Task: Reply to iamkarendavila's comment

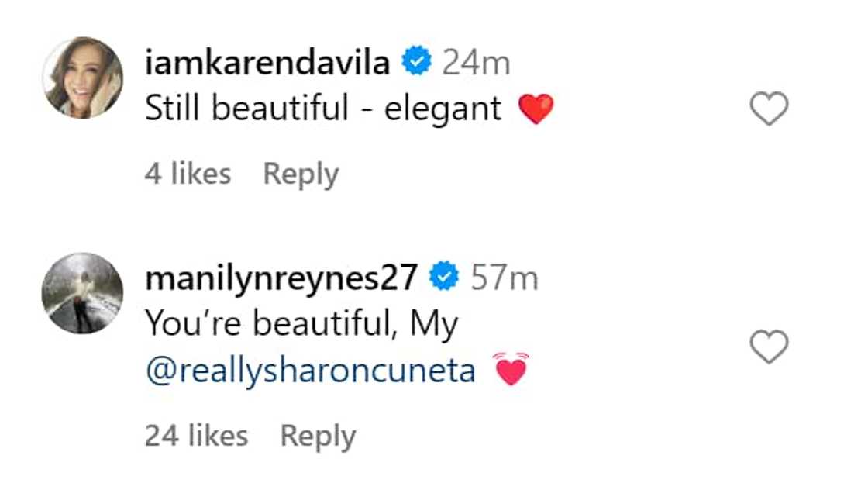Action: point(301,174)
